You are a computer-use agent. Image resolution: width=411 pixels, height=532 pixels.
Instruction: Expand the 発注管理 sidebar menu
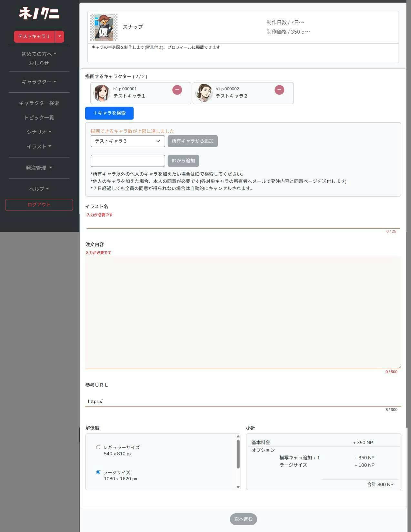point(39,168)
